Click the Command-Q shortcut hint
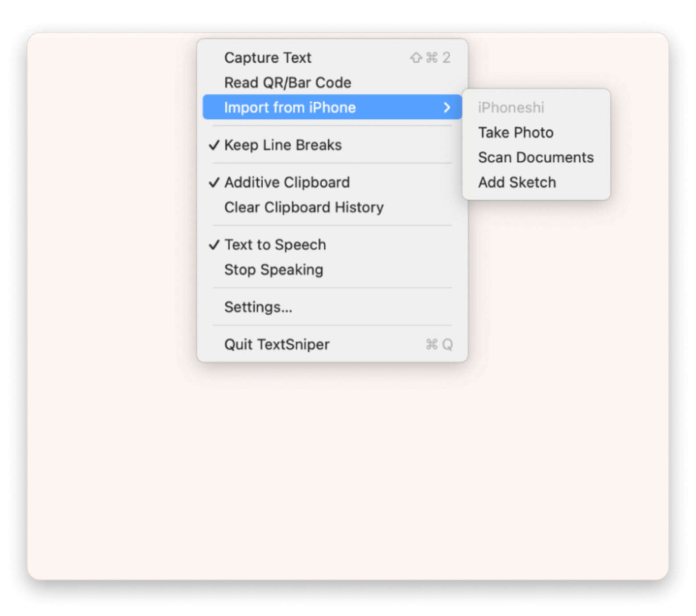The width and height of the screenshot is (696, 616). pos(439,344)
